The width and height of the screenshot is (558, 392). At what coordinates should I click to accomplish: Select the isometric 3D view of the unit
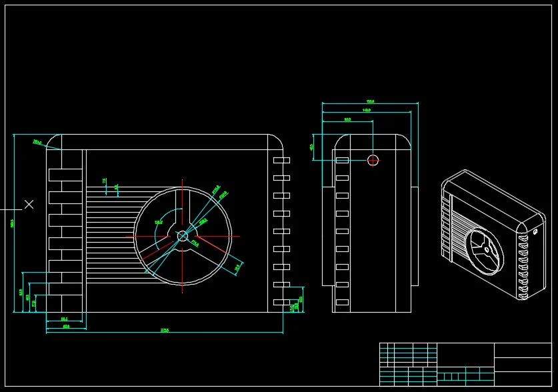[x=493, y=235]
